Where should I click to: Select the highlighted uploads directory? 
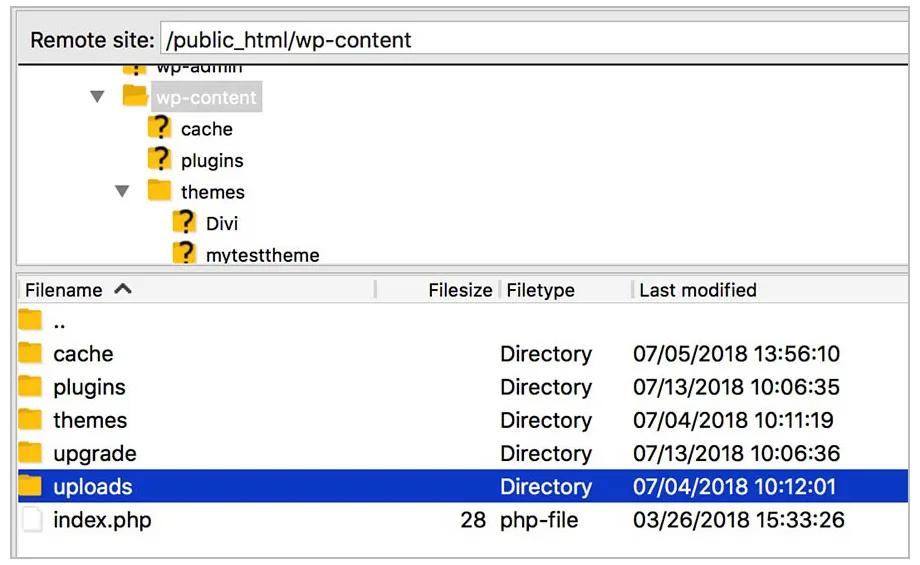(x=463, y=486)
